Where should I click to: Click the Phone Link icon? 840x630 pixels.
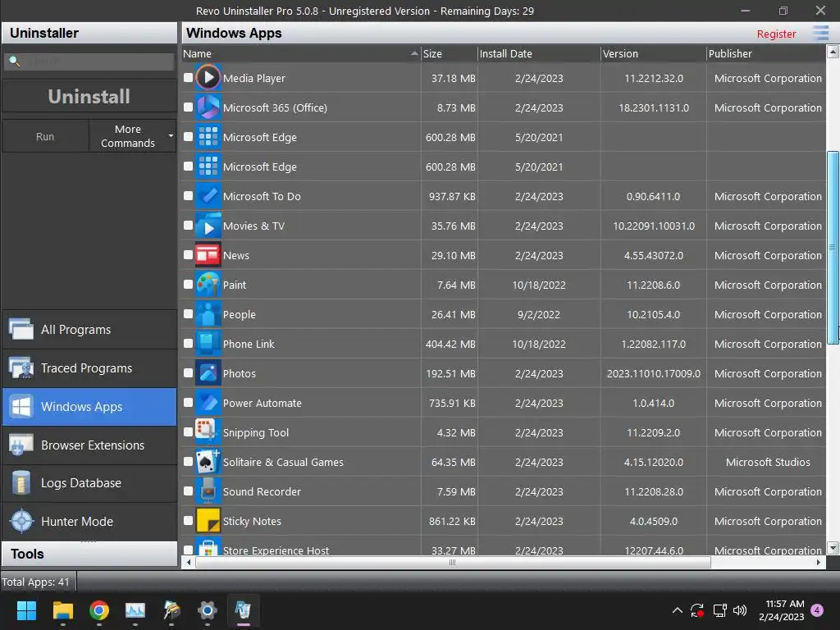click(208, 344)
